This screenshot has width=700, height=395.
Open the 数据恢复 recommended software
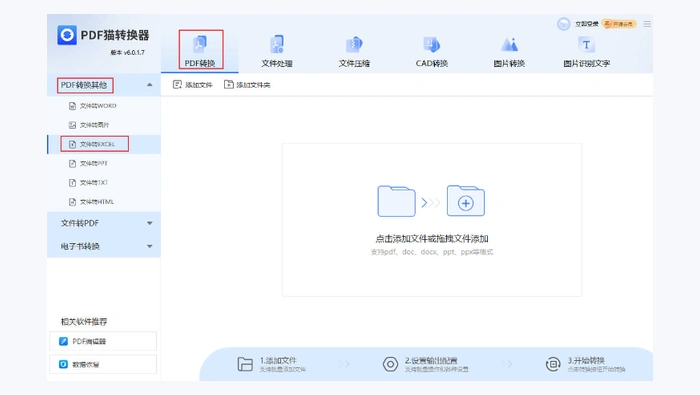point(103,364)
